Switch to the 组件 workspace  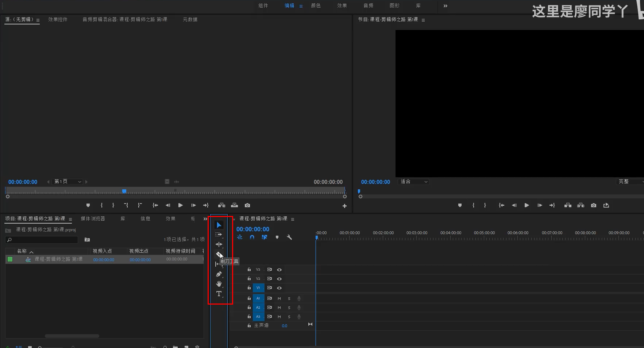[x=263, y=6]
